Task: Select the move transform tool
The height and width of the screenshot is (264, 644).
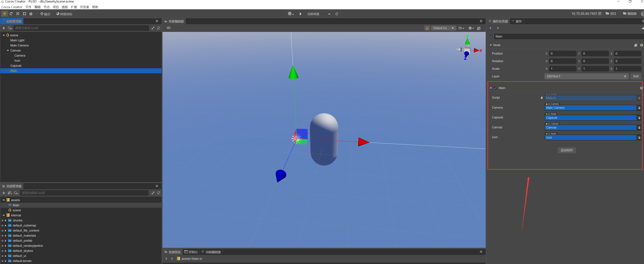Action: [5, 14]
